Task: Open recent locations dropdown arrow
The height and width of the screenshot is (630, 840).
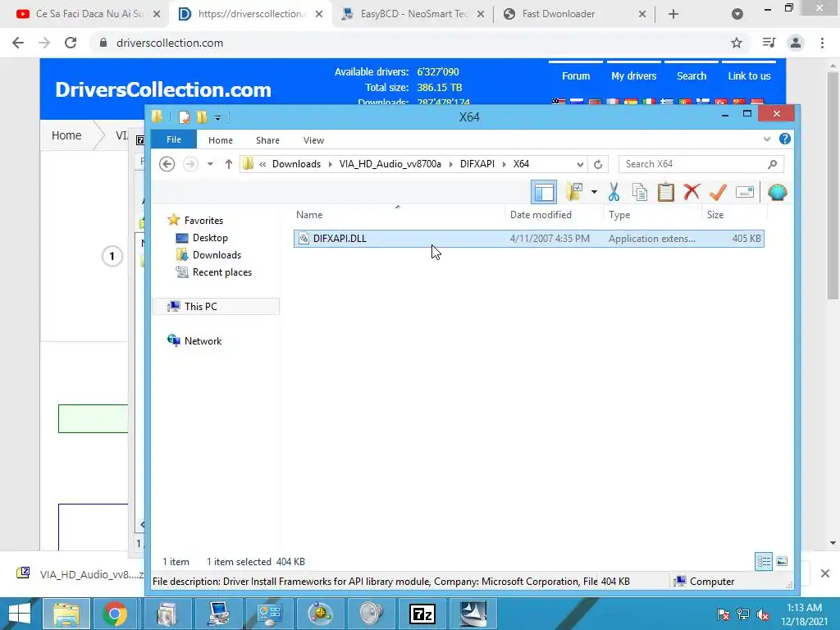Action: point(210,164)
